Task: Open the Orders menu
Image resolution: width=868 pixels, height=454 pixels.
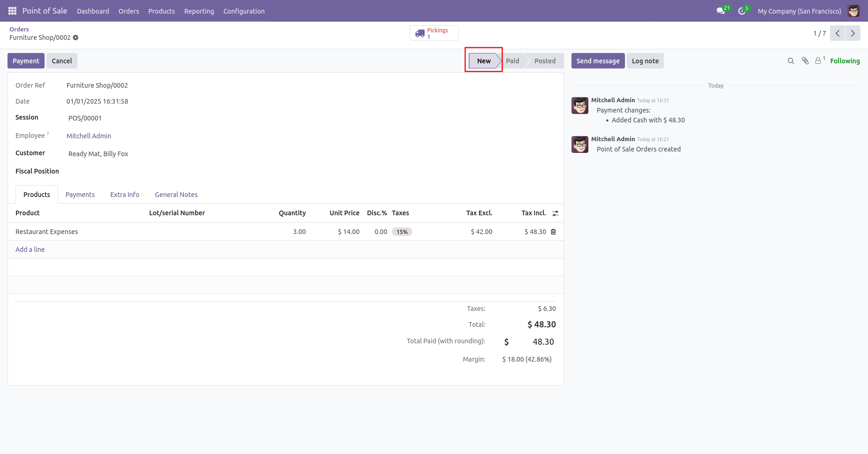Action: (x=129, y=11)
